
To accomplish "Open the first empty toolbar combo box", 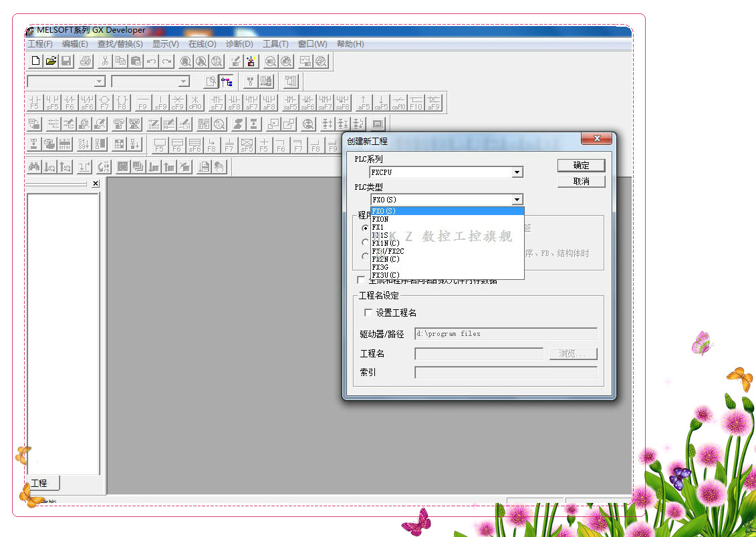I will [x=66, y=81].
